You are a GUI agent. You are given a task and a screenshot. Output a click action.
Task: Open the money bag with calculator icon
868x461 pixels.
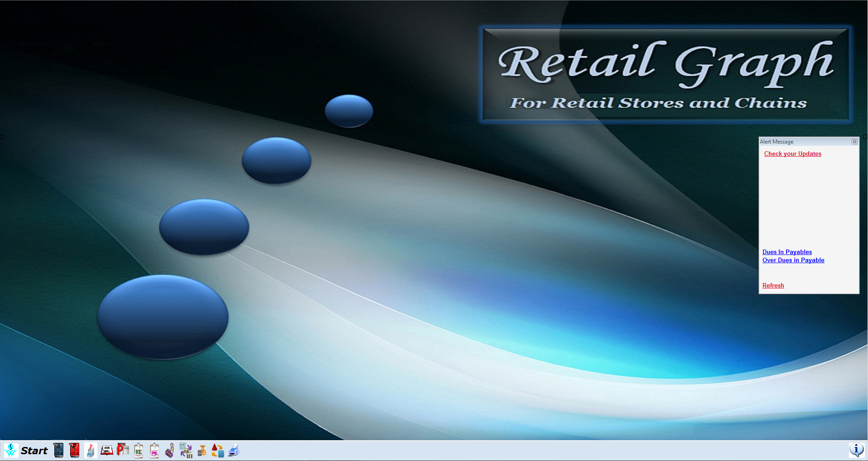(x=202, y=450)
